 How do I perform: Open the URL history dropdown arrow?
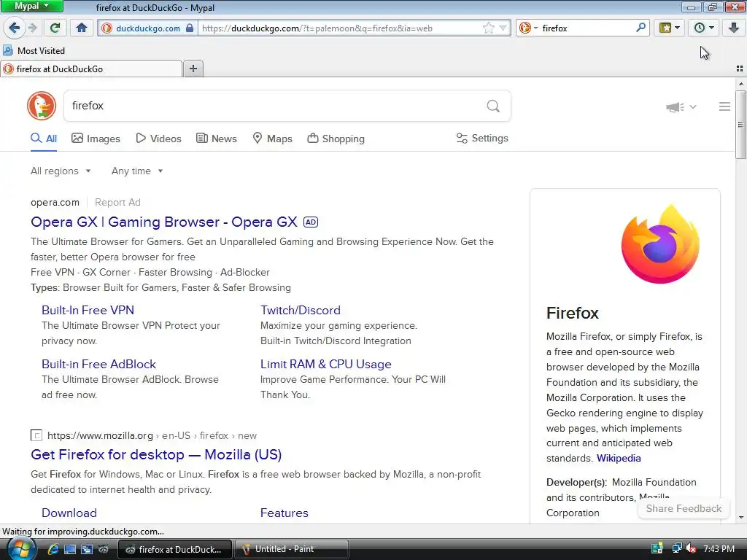(503, 28)
